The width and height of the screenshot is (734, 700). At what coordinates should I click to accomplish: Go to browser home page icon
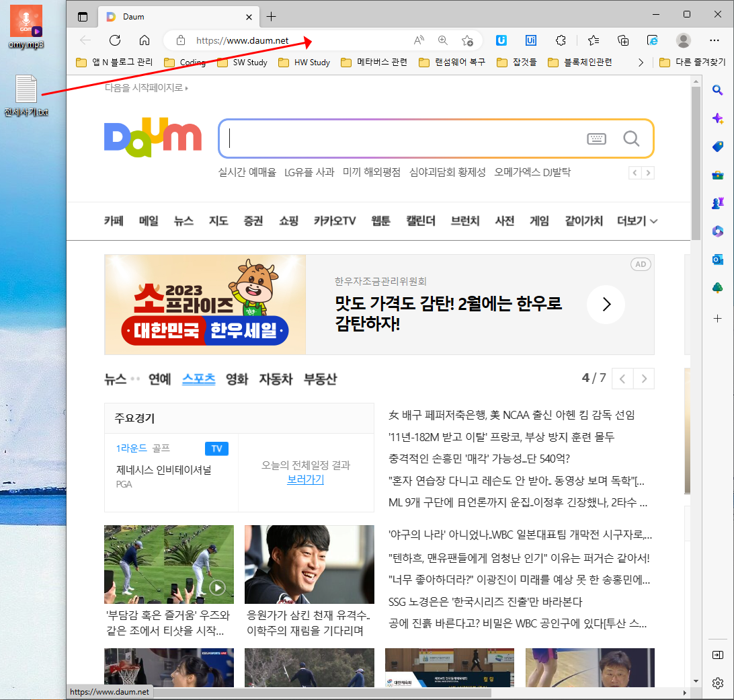145,40
